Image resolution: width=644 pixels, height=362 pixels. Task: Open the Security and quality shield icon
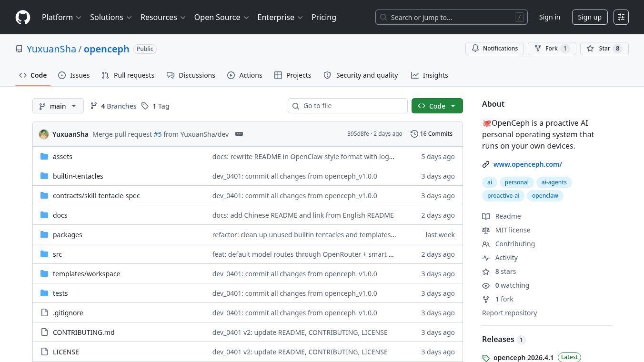click(327, 75)
